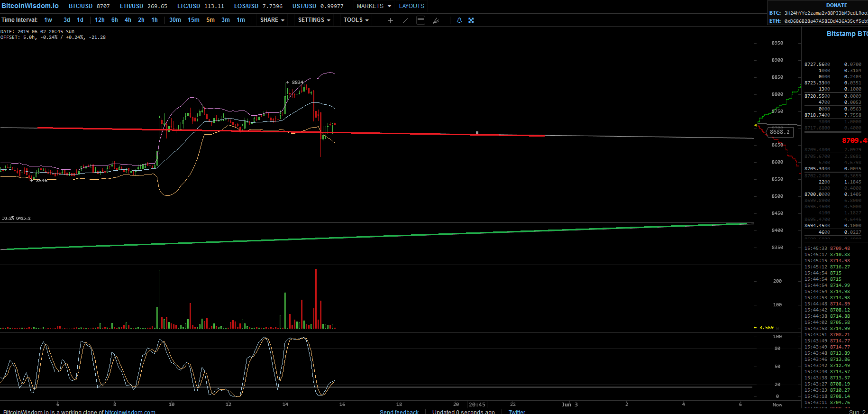Set time interval to 6h
This screenshot has width=868, height=414.
coord(115,20)
